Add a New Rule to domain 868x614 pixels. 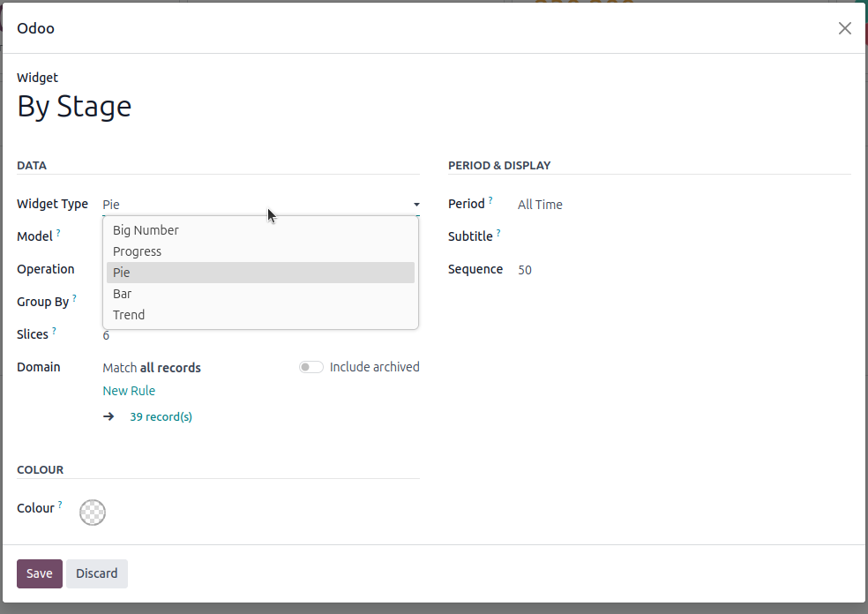tap(129, 391)
